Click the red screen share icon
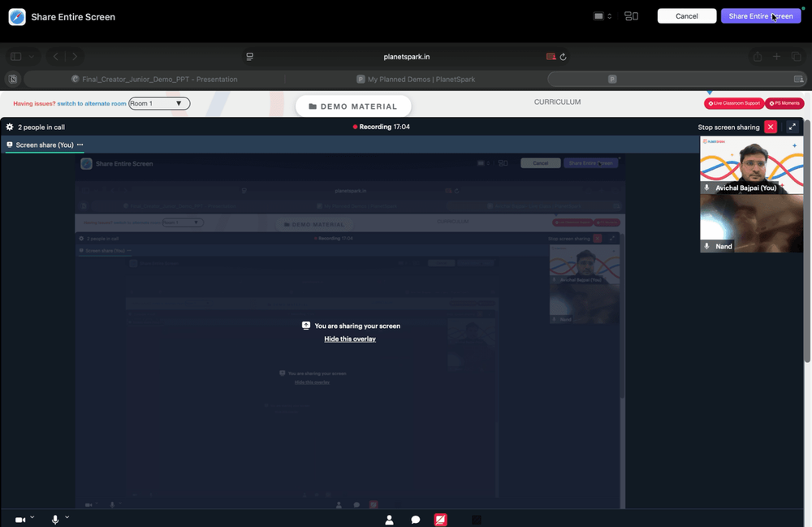The image size is (812, 527). click(441, 520)
